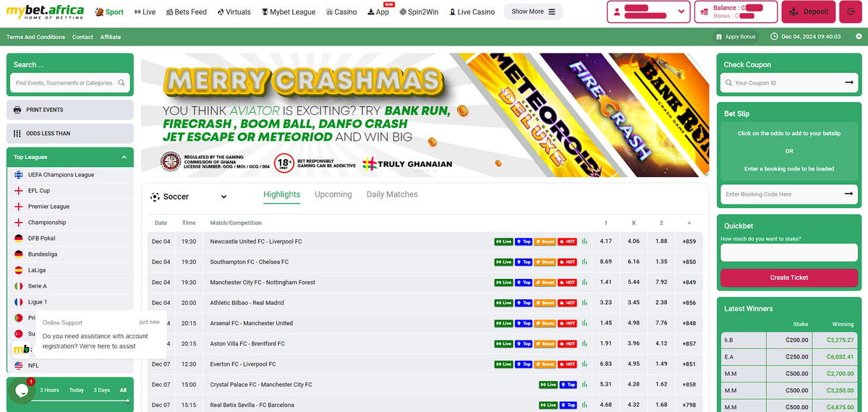Open the Virtuals section
This screenshot has width=868, height=412.
[233, 12]
